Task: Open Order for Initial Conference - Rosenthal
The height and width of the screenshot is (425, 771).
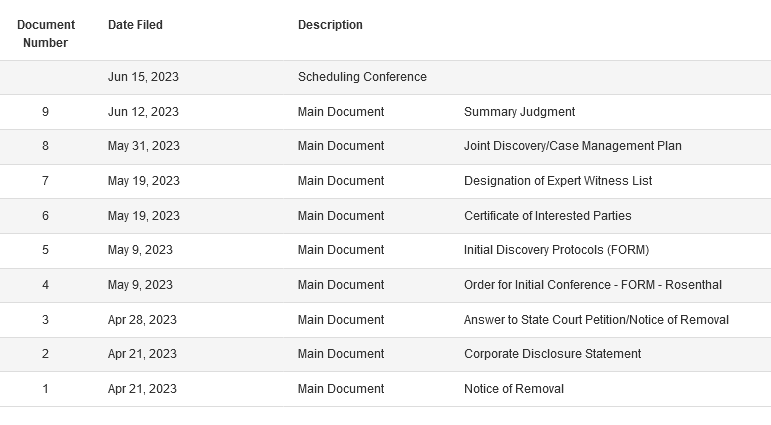Action: click(593, 285)
